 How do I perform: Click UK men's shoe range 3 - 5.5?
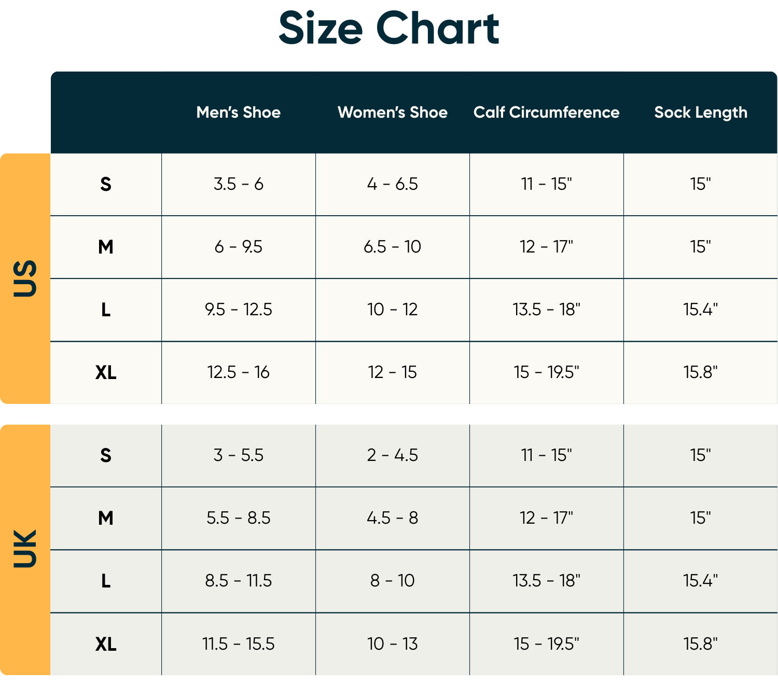238,455
